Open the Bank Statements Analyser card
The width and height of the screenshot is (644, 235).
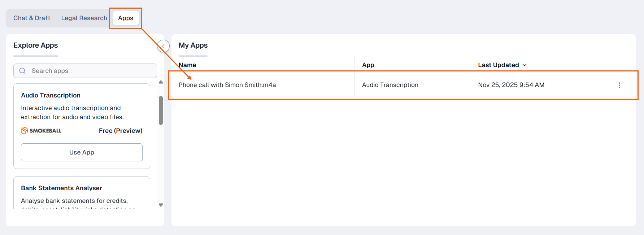coord(61,188)
